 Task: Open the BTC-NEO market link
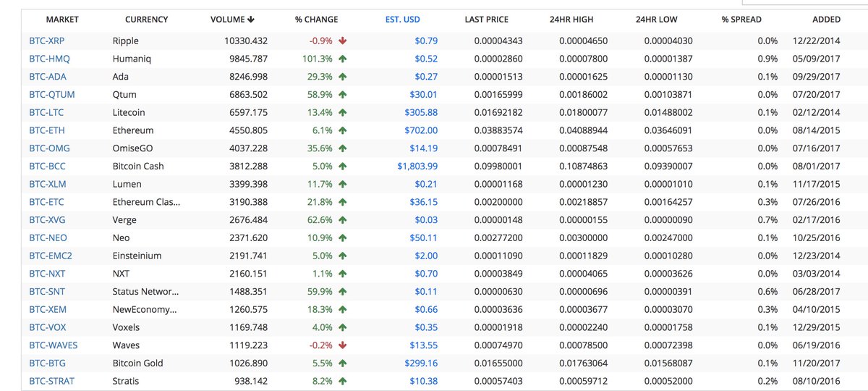[x=48, y=237]
